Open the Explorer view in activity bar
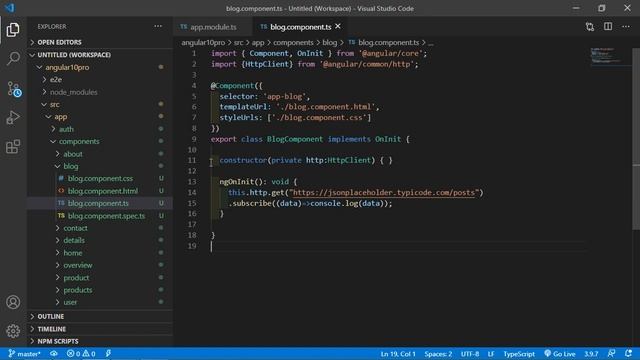 [x=13, y=30]
